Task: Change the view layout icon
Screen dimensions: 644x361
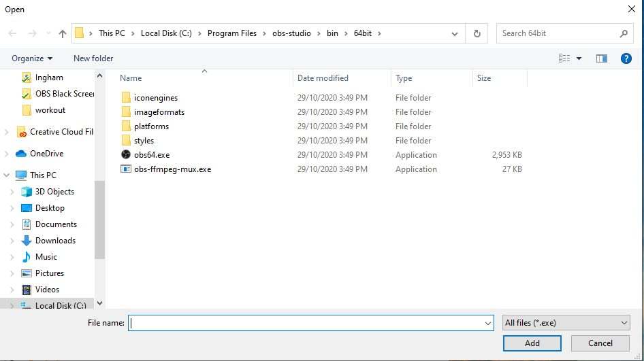Action: [x=564, y=58]
